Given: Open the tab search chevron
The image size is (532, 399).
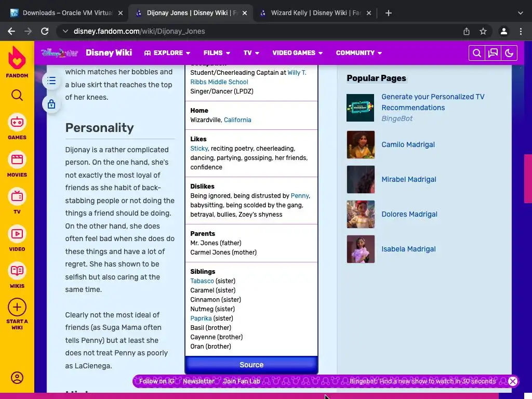Looking at the screenshot, I should tap(521, 13).
